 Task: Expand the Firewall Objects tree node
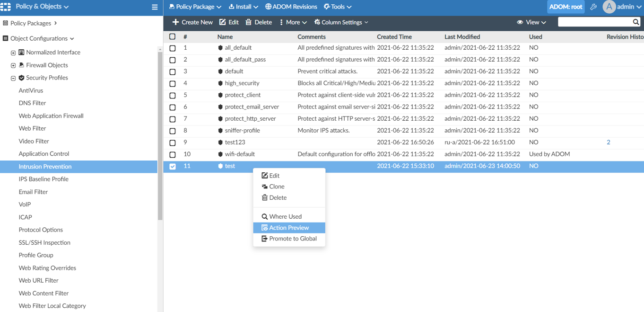click(13, 65)
